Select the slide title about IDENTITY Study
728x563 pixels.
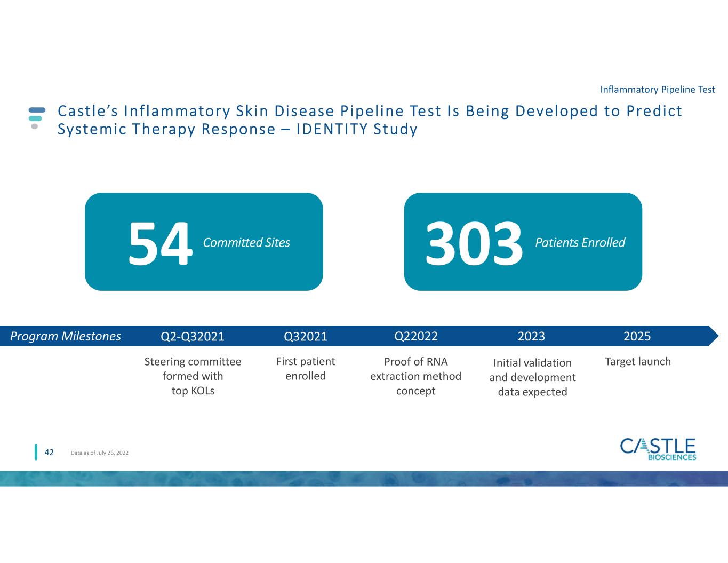point(370,120)
